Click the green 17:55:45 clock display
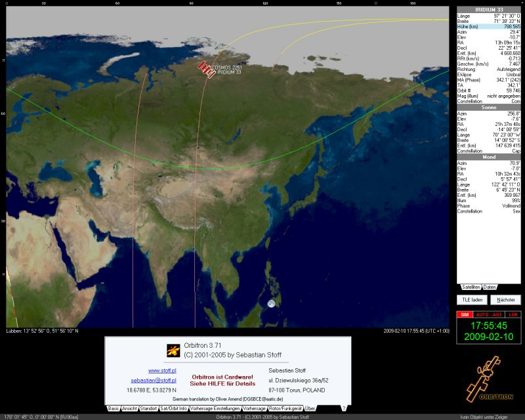Image resolution: width=525 pixels, height=420 pixels. (x=489, y=325)
